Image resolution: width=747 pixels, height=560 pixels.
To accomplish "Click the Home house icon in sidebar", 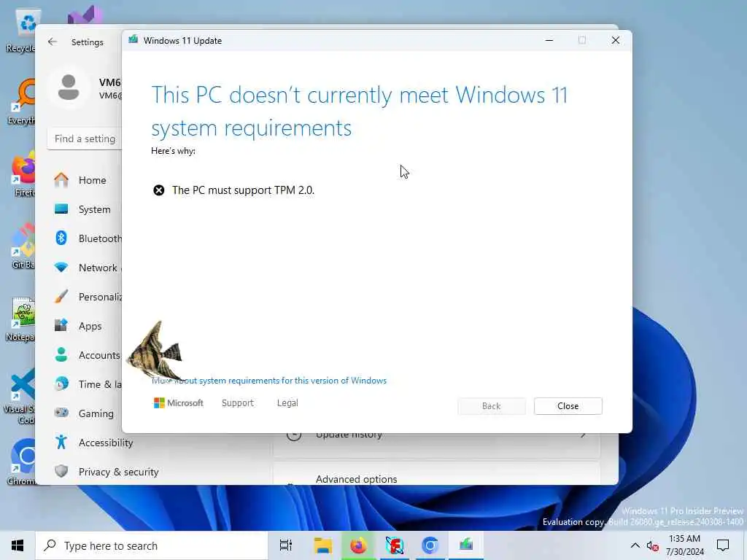I will pos(61,180).
